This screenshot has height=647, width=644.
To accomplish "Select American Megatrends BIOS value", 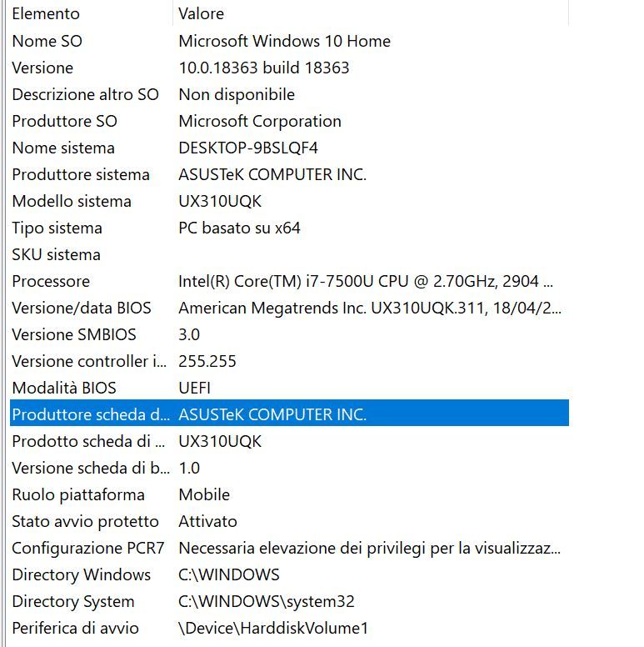I will (x=370, y=308).
